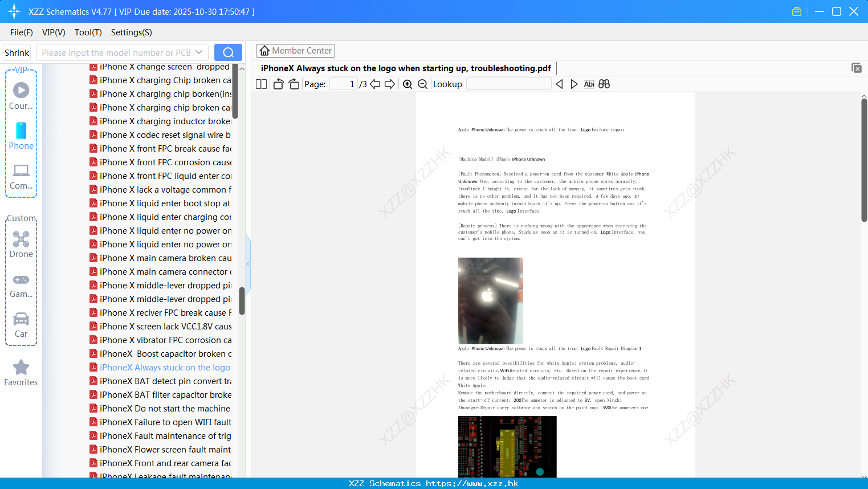Open iPhoneX BAT filter capacitor broken file

pyautogui.click(x=161, y=395)
